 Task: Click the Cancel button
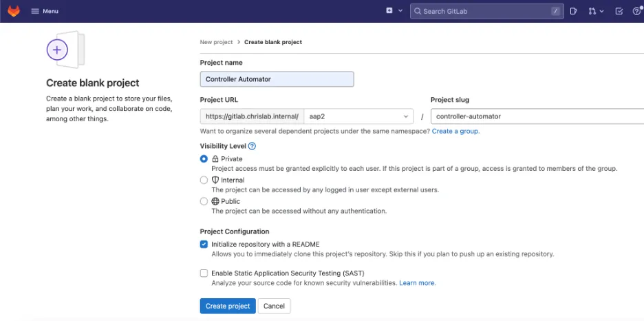click(274, 306)
